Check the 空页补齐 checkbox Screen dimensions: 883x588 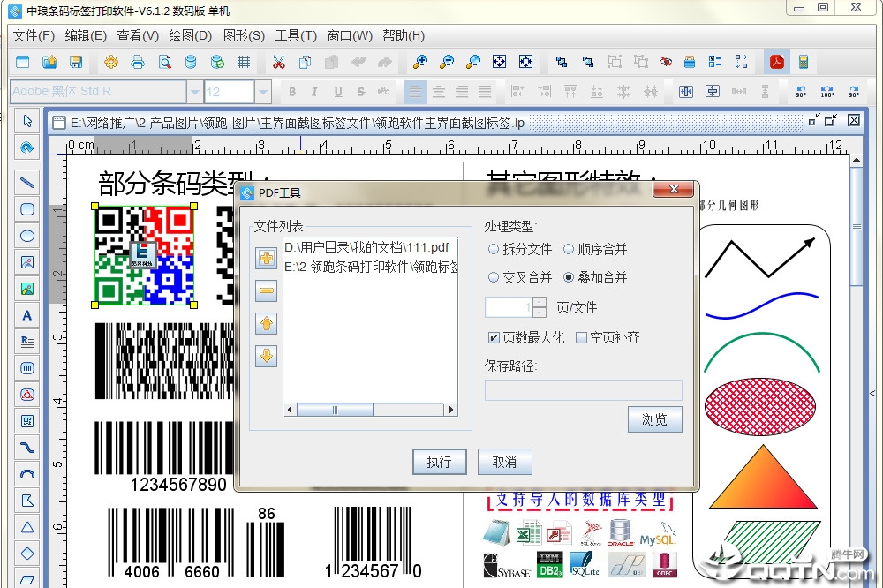(x=581, y=337)
